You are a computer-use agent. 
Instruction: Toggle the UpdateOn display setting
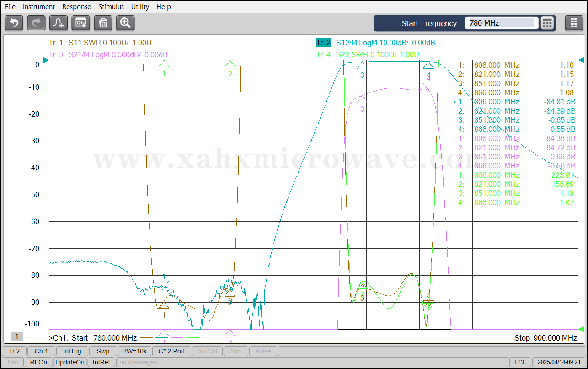[70, 362]
